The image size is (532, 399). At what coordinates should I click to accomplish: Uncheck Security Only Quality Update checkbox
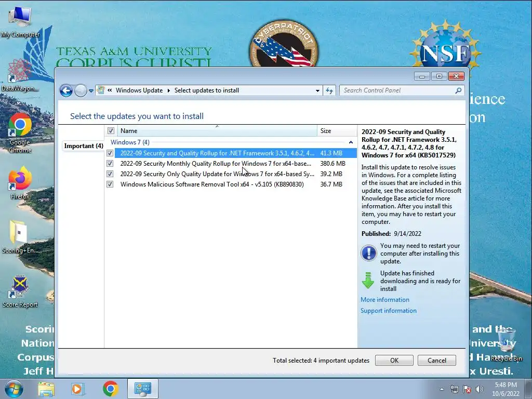click(110, 174)
